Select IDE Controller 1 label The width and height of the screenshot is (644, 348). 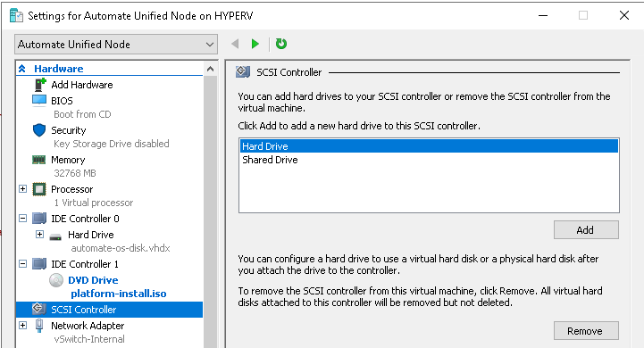85,264
